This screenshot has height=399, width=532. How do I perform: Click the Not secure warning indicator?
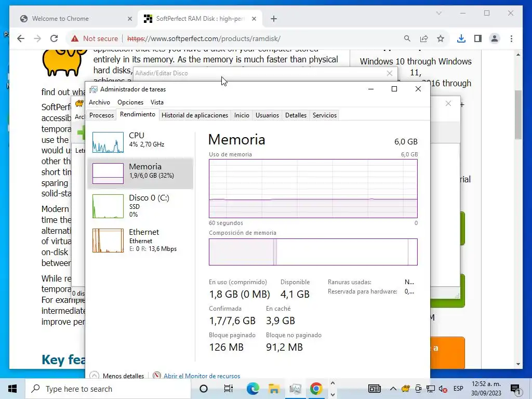click(95, 38)
